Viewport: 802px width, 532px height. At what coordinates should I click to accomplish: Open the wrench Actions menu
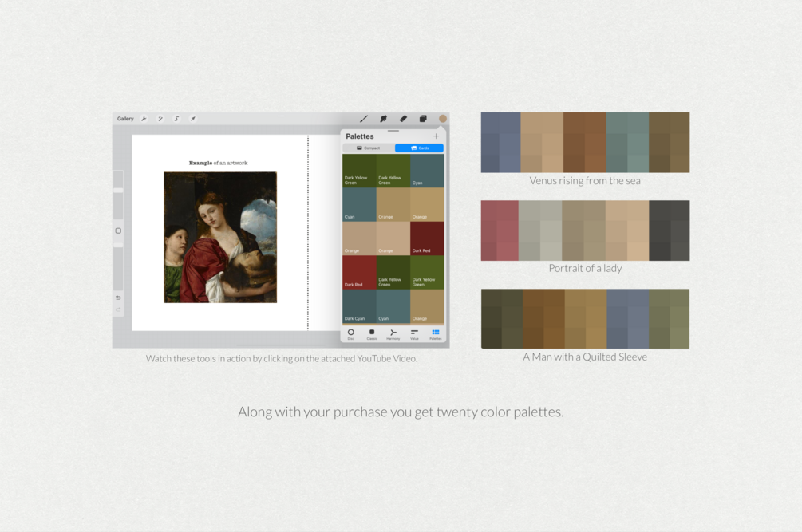tap(144, 119)
